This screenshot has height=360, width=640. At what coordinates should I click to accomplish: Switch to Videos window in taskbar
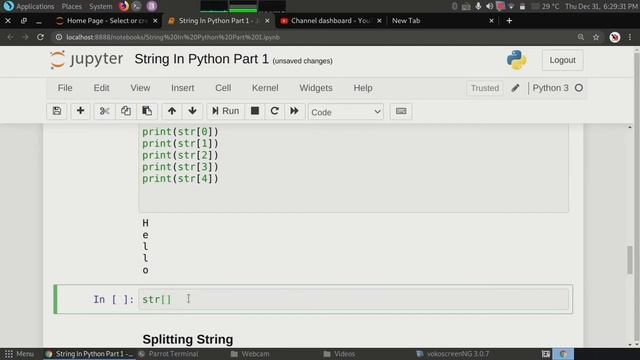tap(339, 354)
